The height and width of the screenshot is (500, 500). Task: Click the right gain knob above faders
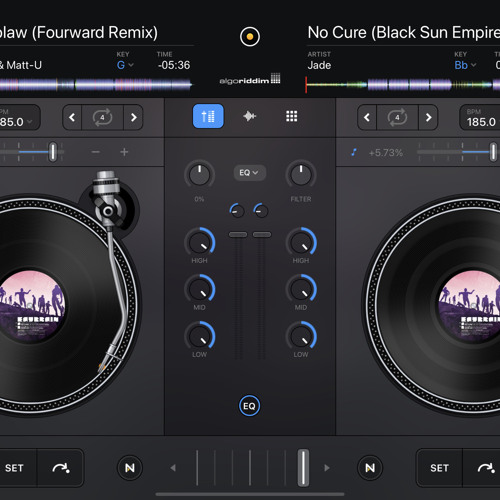coord(261,211)
